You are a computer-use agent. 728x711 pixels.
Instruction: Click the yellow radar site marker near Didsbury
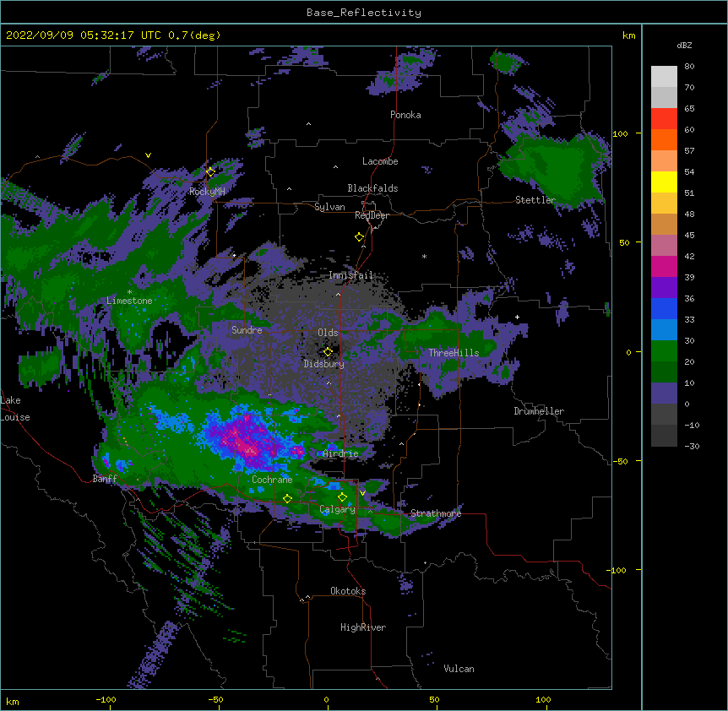point(328,352)
